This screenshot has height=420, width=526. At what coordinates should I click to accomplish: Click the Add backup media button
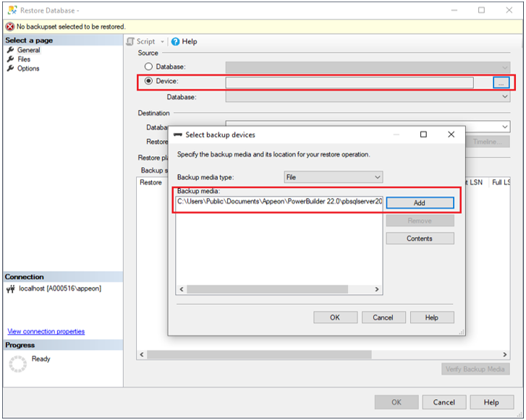tap(420, 203)
